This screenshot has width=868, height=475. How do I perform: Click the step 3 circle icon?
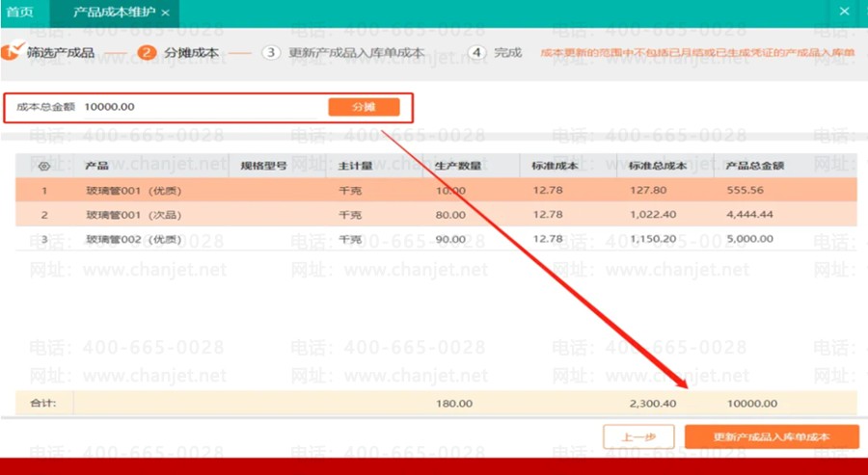coord(271,53)
